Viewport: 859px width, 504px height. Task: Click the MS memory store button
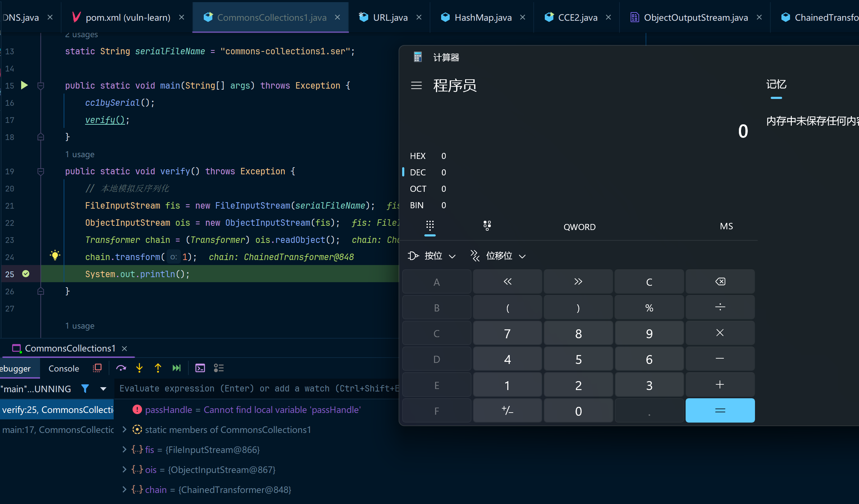[x=726, y=226]
